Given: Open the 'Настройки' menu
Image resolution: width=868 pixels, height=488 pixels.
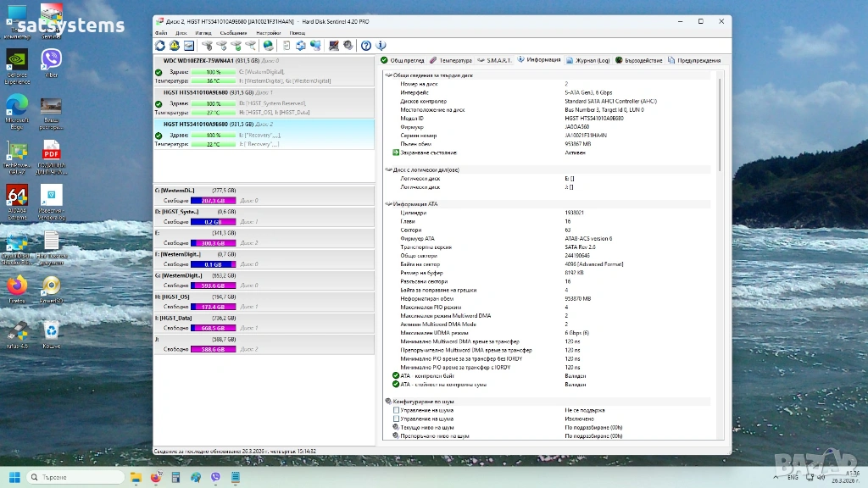Looking at the screenshot, I should click(268, 32).
